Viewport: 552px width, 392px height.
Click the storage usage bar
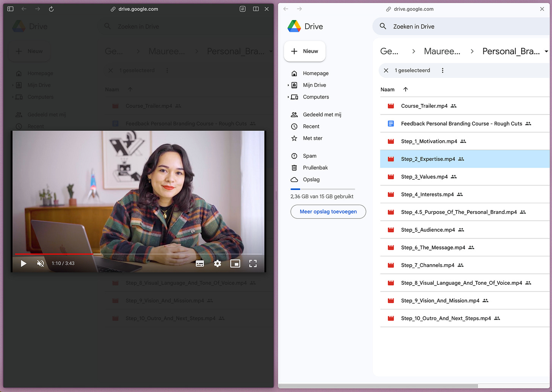click(x=323, y=189)
